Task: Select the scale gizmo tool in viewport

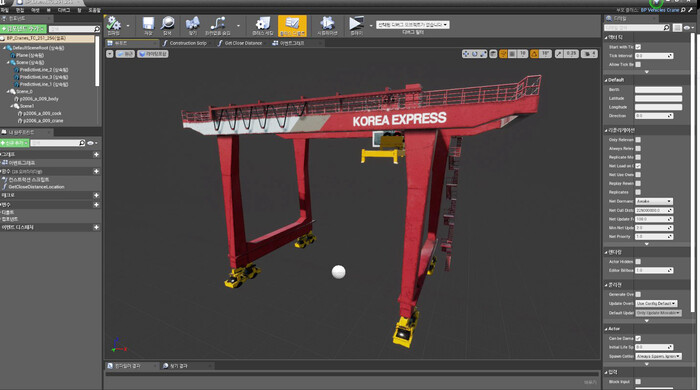Action: pos(483,54)
